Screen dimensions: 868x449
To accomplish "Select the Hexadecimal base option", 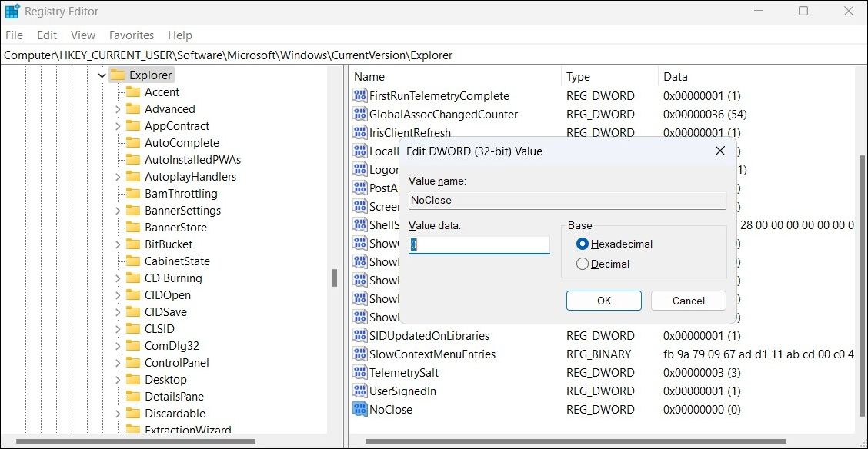I will pos(583,244).
